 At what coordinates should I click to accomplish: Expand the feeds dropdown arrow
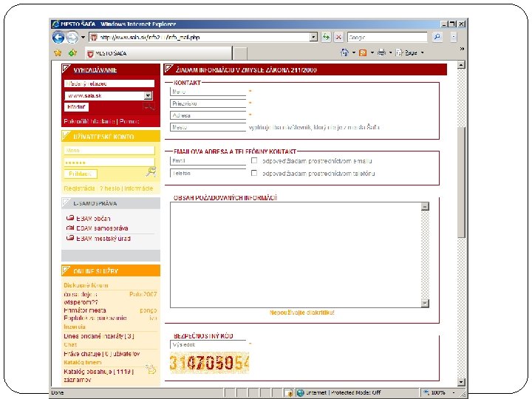372,52
